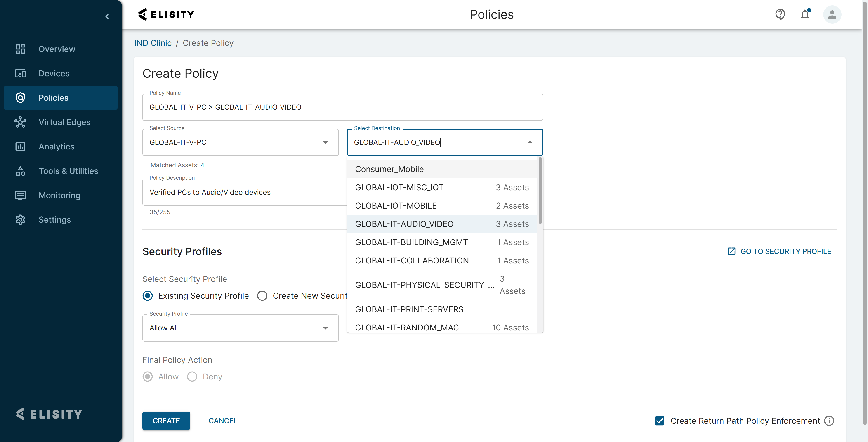The height and width of the screenshot is (442, 868).
Task: Open the user account avatar icon
Action: (832, 14)
